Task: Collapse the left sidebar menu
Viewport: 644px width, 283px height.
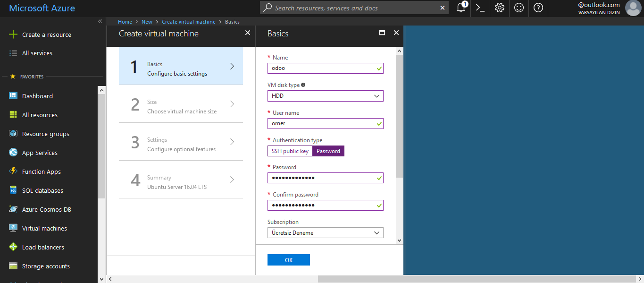Action: [100, 21]
